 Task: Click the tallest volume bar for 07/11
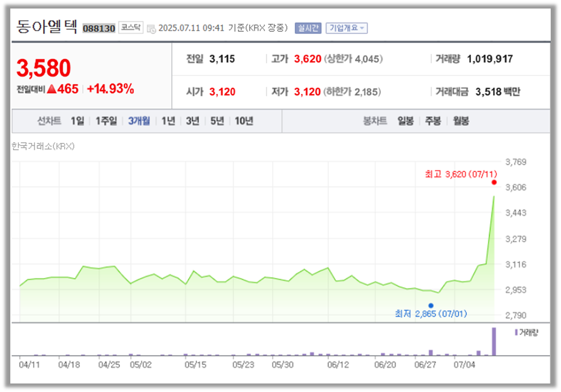pos(494,341)
